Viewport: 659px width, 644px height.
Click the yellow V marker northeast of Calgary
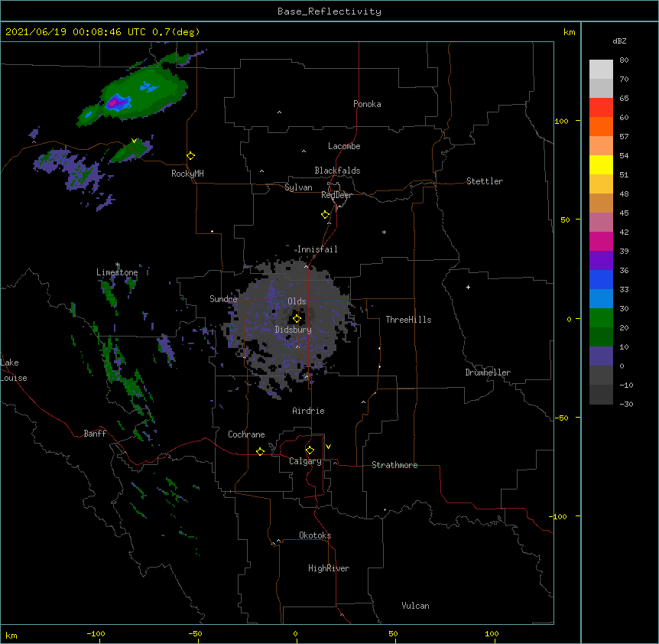point(328,447)
